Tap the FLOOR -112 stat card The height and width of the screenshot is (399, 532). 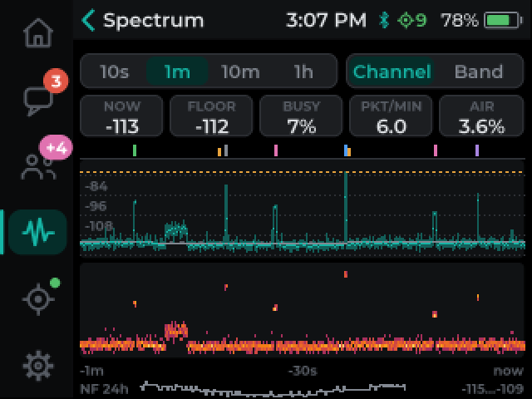pyautogui.click(x=211, y=116)
